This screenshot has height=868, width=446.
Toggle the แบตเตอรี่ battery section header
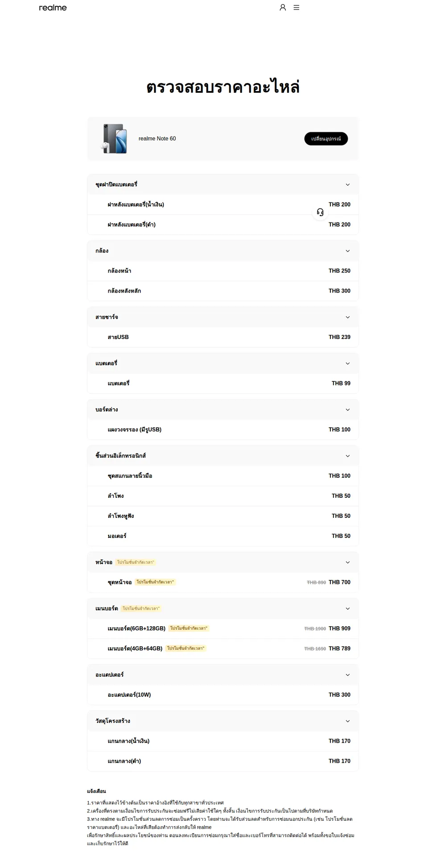[223, 364]
